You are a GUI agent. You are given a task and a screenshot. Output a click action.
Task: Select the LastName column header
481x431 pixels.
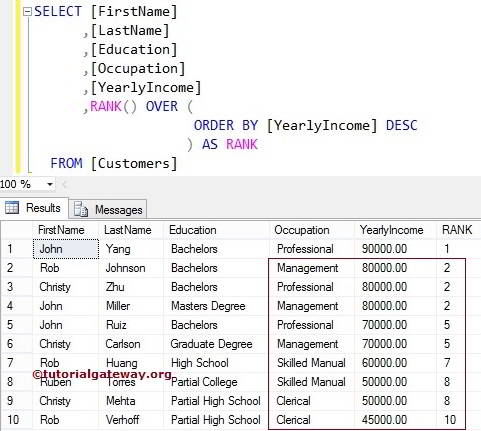tap(131, 230)
